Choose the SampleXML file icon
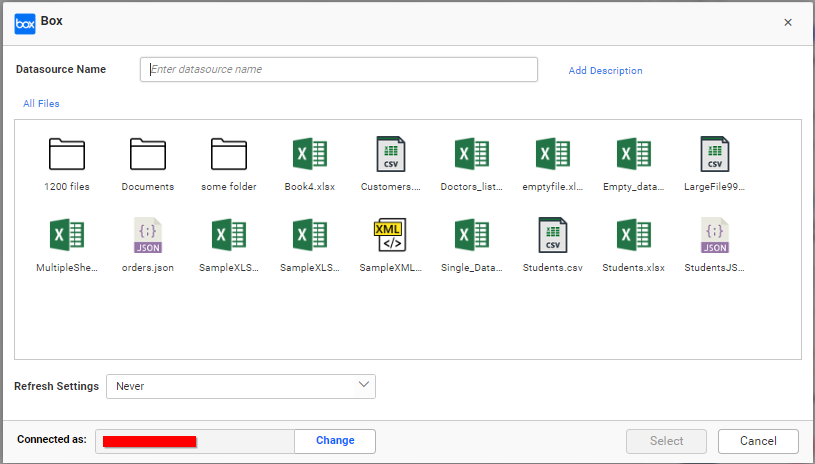The image size is (815, 464). point(391,236)
